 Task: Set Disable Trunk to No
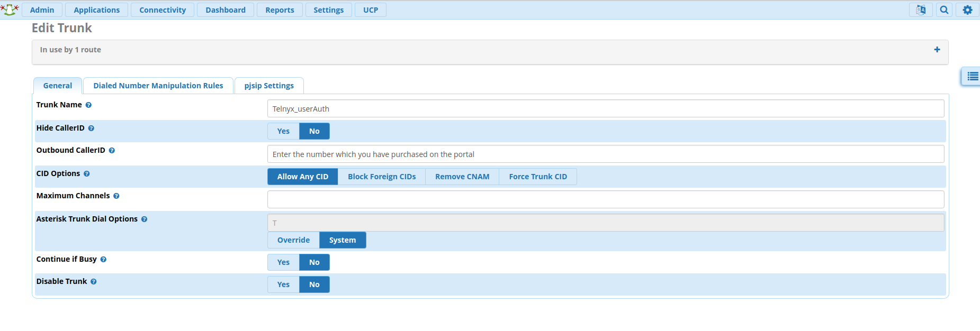pyautogui.click(x=314, y=284)
